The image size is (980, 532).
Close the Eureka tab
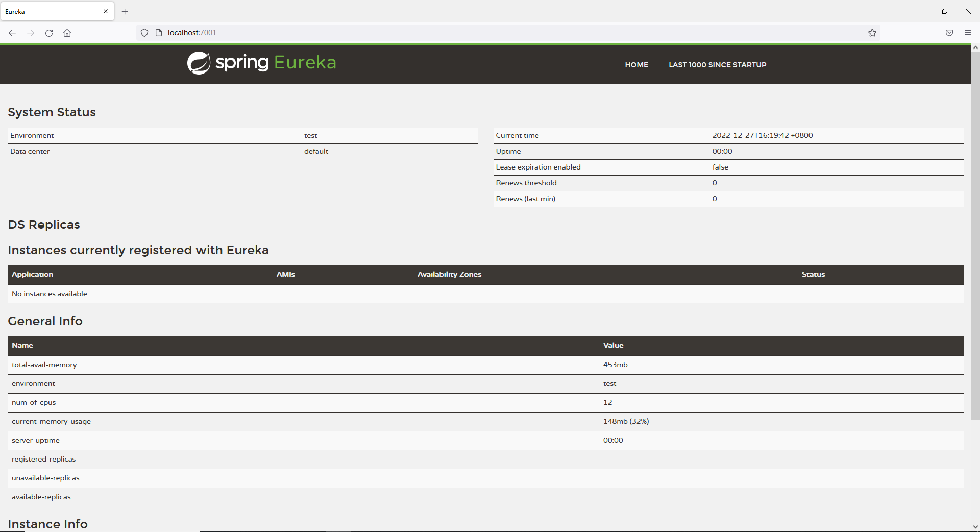(106, 11)
